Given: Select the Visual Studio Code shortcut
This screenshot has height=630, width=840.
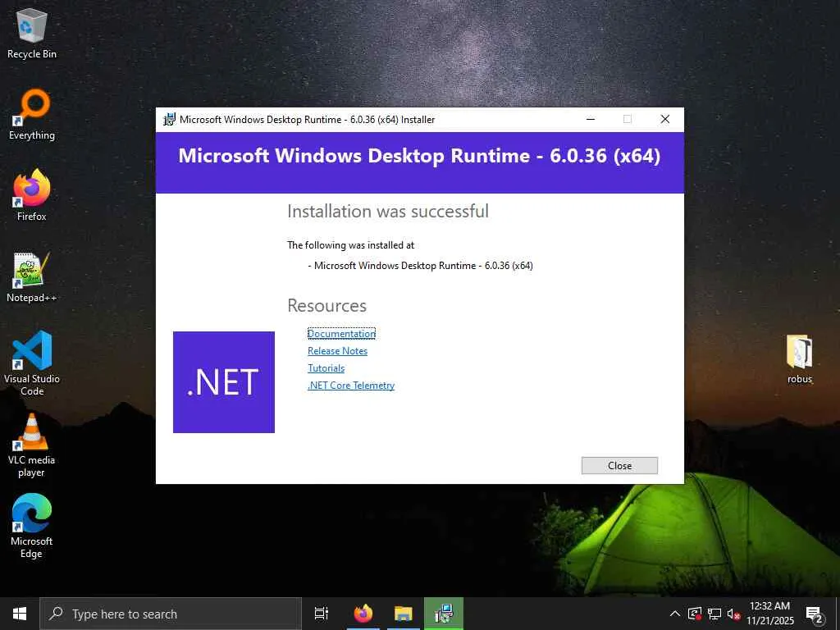Looking at the screenshot, I should click(32, 363).
